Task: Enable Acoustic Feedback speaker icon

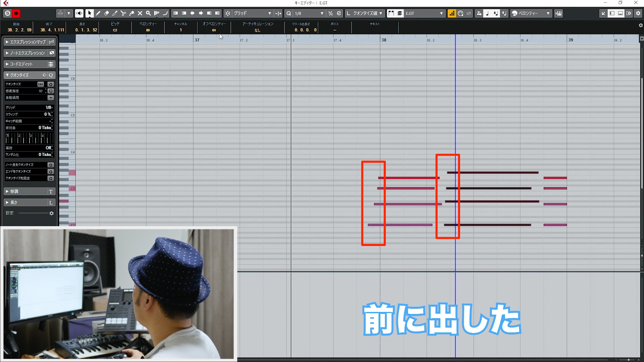Action: (x=79, y=13)
